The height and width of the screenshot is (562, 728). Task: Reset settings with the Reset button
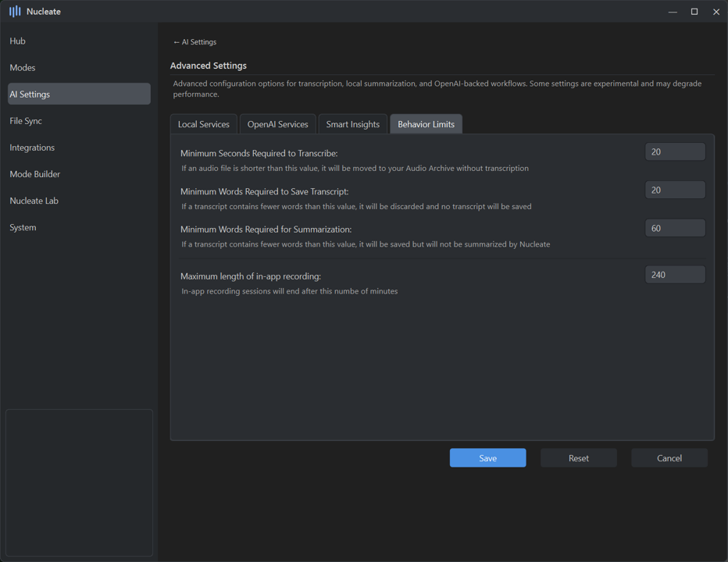(578, 458)
